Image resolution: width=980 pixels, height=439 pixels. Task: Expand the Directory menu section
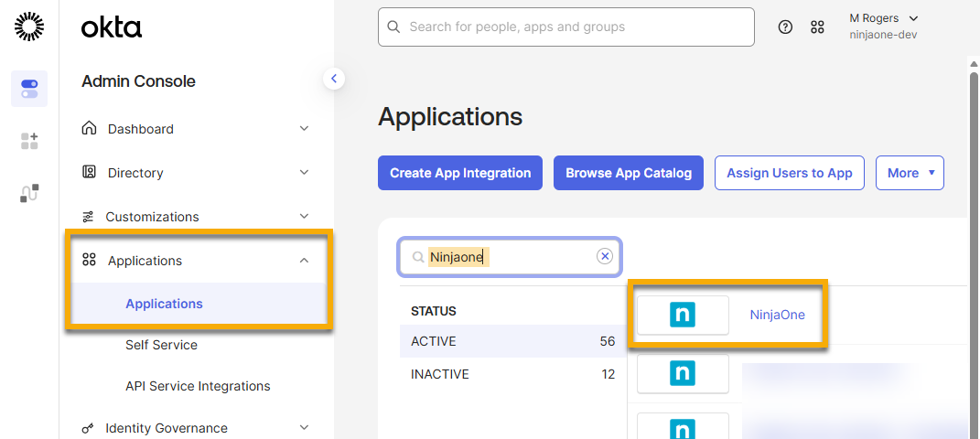tap(304, 173)
